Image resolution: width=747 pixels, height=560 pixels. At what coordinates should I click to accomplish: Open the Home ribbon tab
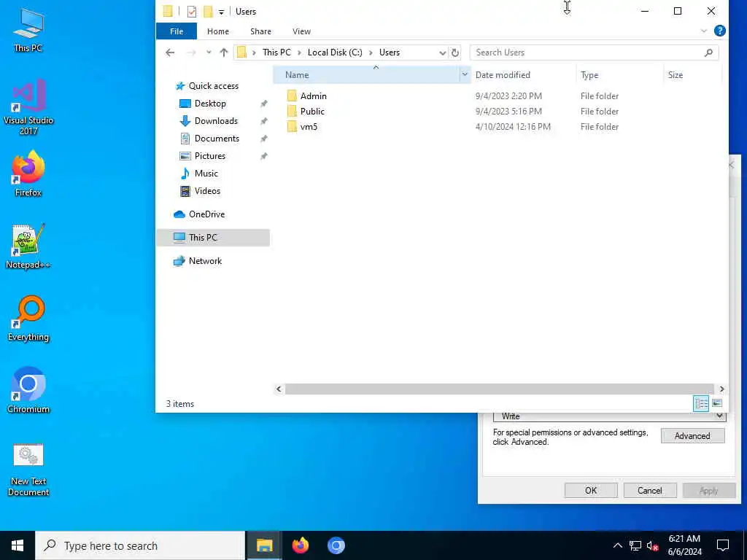(x=218, y=31)
